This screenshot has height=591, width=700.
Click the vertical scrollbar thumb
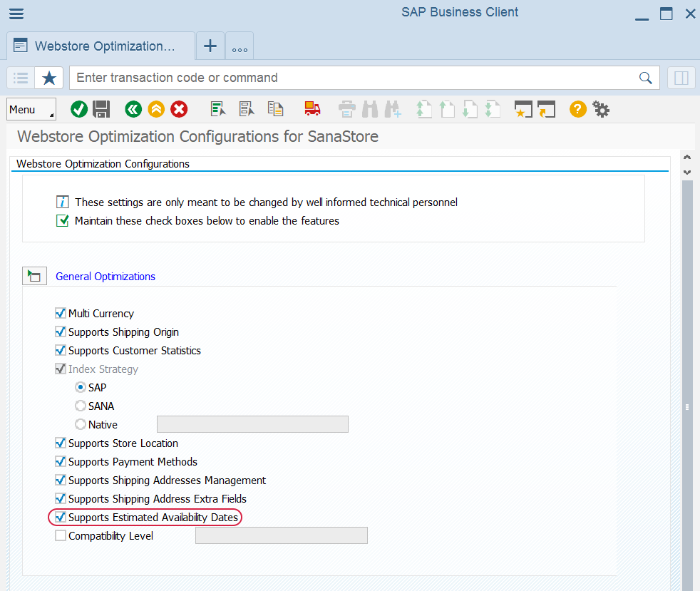coord(687,386)
